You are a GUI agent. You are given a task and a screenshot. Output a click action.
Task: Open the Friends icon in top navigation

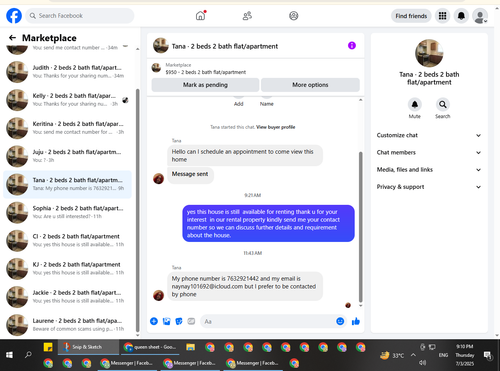(247, 16)
